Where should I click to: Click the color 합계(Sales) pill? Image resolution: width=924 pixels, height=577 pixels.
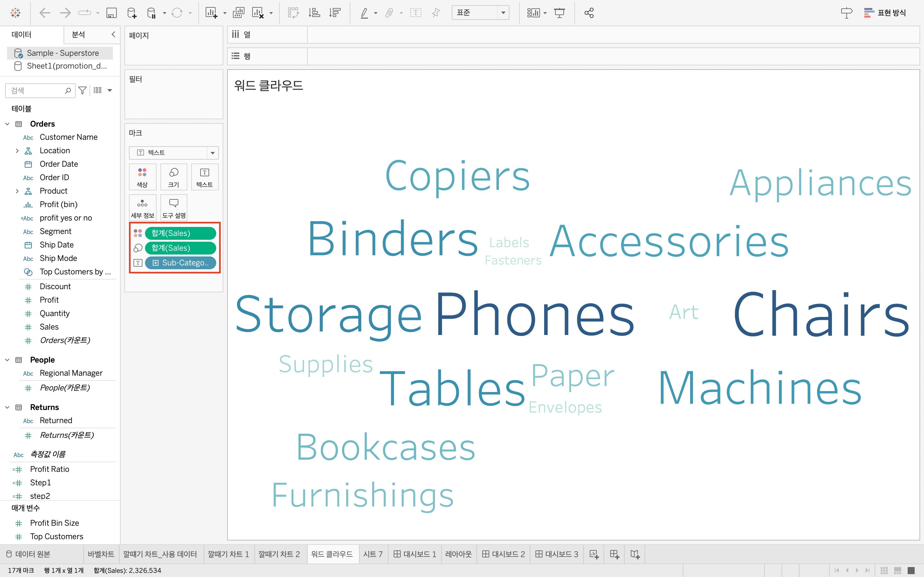coord(180,233)
